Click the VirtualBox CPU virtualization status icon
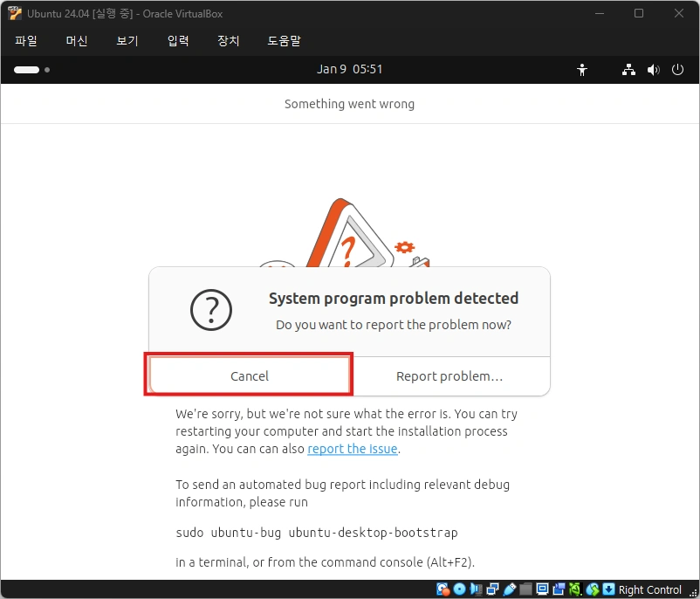700x599 pixels. click(x=575, y=589)
